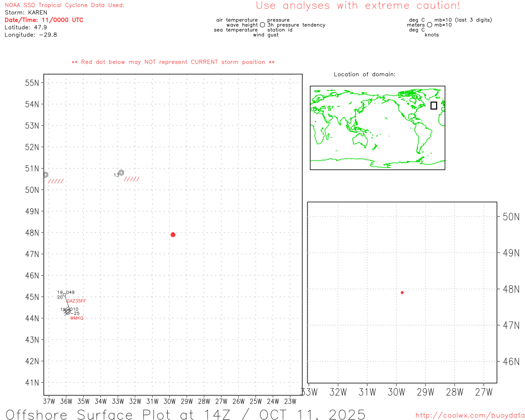Click the "Storm: KAREN" line
Screen dimensions: 525x420
pyautogui.click(x=26, y=13)
